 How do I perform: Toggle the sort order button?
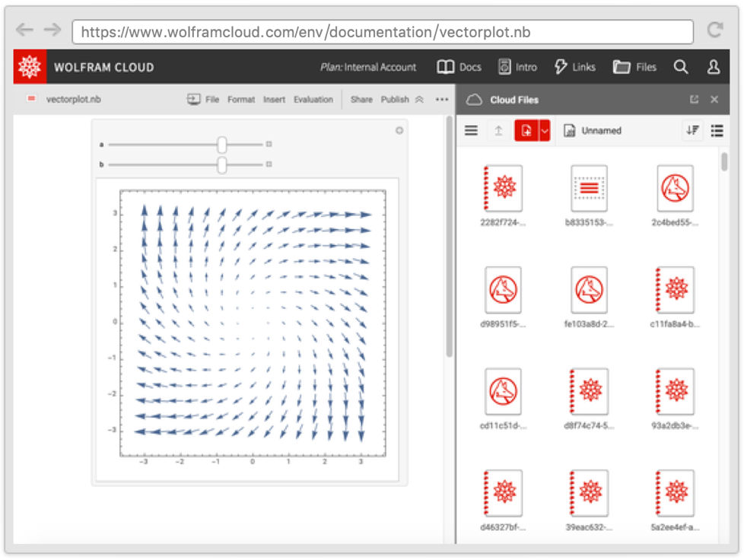692,131
